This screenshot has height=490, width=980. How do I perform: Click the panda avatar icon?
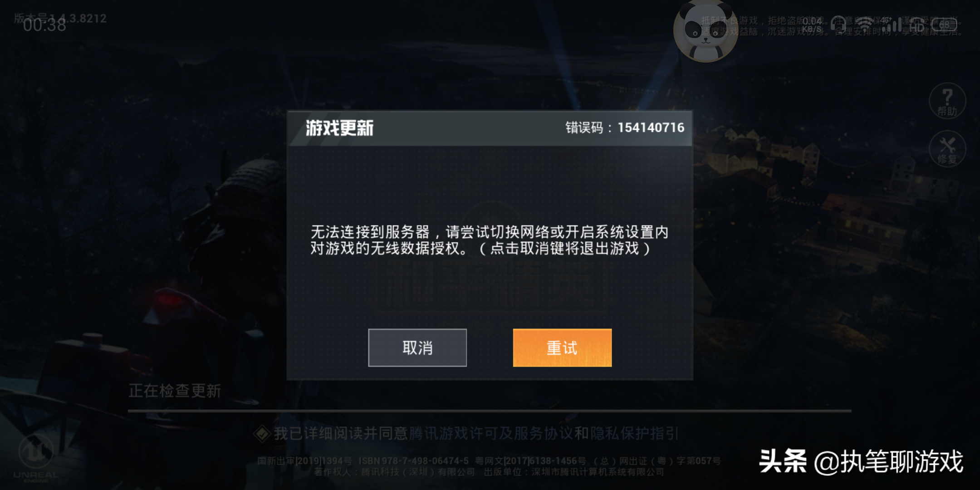[706, 31]
